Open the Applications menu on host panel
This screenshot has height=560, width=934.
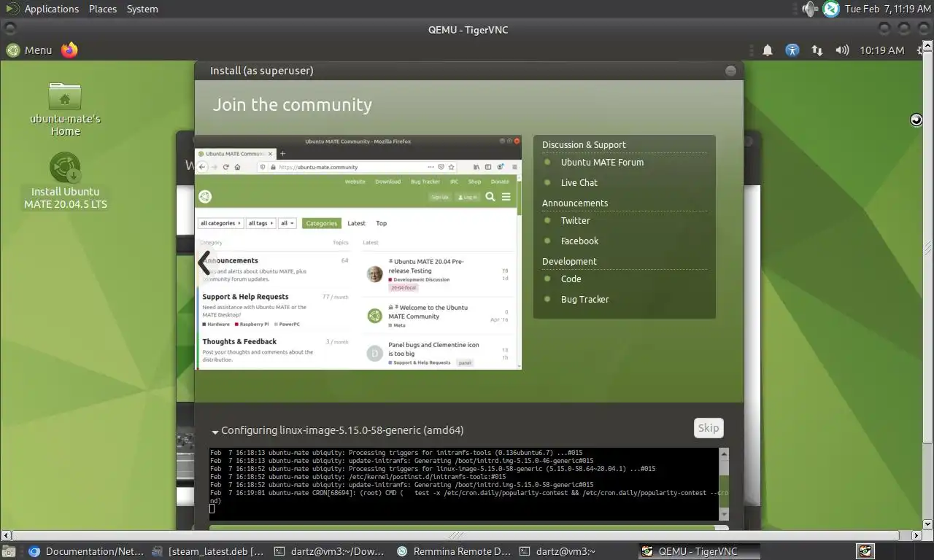point(42,9)
